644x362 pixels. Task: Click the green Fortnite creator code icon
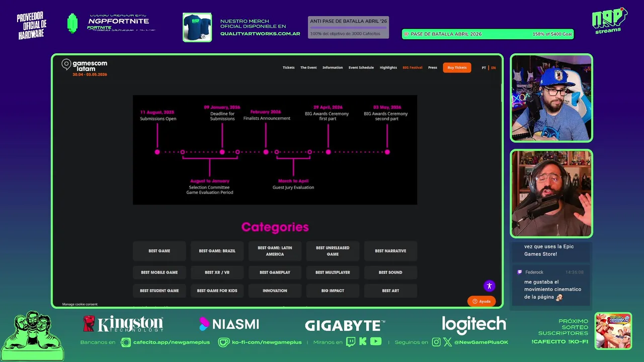pyautogui.click(x=72, y=24)
